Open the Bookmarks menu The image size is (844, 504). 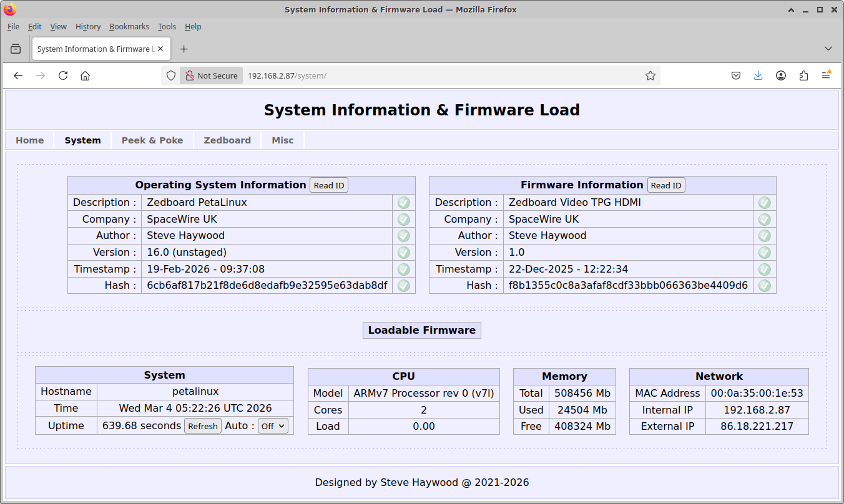pos(129,27)
